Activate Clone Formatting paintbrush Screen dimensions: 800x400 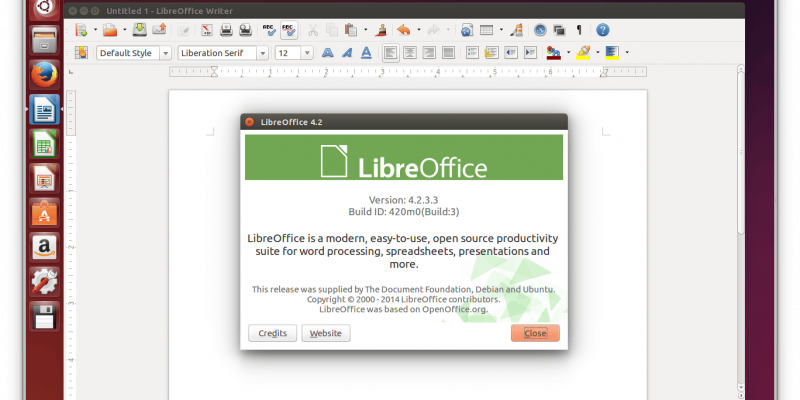click(380, 30)
